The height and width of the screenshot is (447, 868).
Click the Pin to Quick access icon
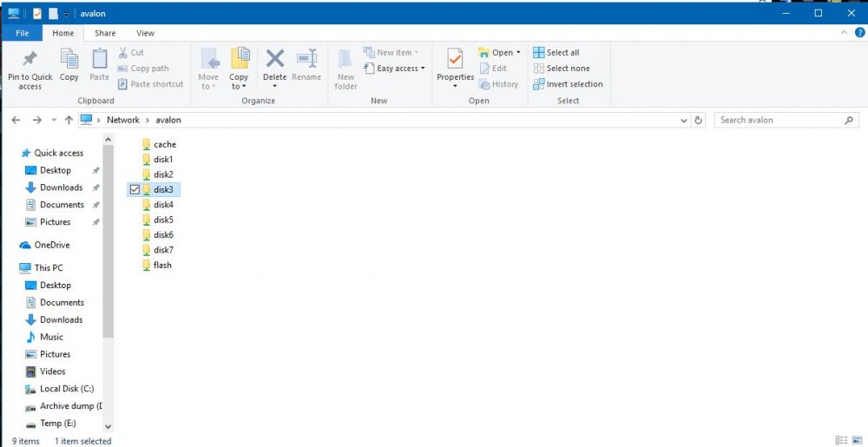coord(30,59)
